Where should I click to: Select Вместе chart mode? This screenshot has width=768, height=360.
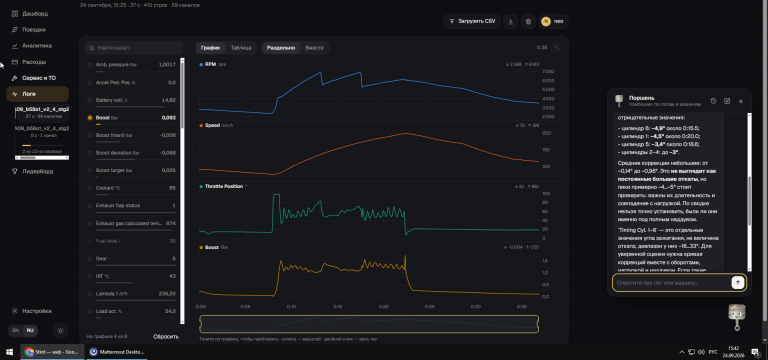click(314, 48)
